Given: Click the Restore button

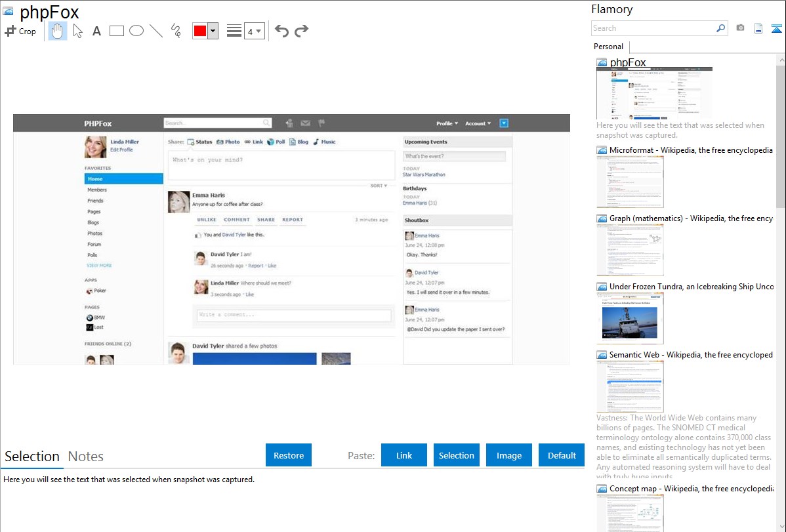Looking at the screenshot, I should click(x=289, y=455).
